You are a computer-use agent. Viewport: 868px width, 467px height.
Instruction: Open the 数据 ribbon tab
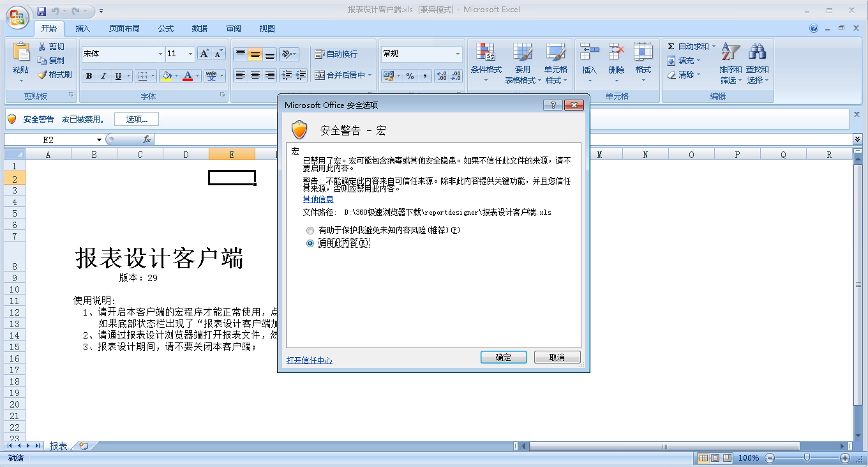point(200,28)
